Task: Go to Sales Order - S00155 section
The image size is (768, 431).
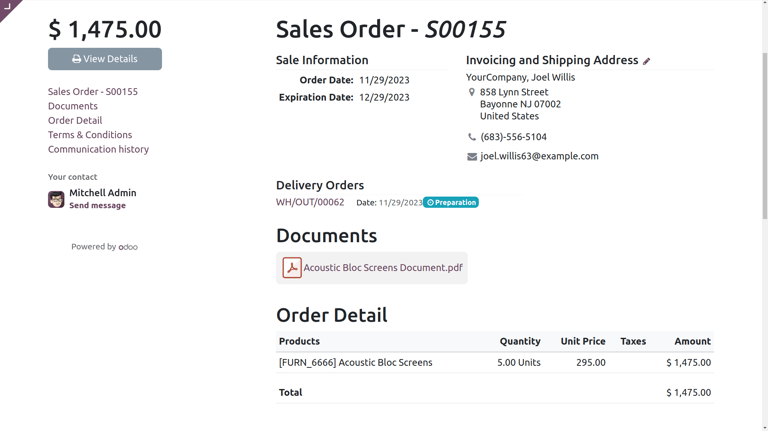Action: [x=93, y=92]
